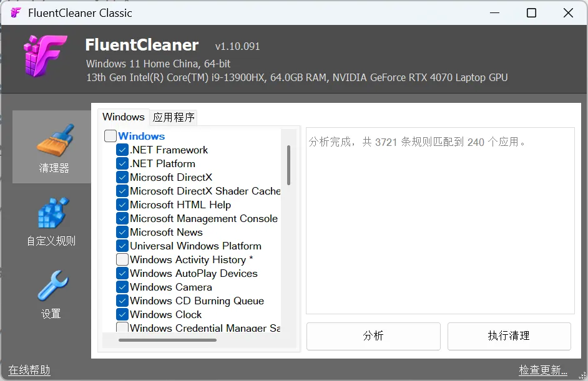Uncheck Windows CD Burning Queue checkbox
Viewport: 588px width, 381px height.
pos(122,301)
